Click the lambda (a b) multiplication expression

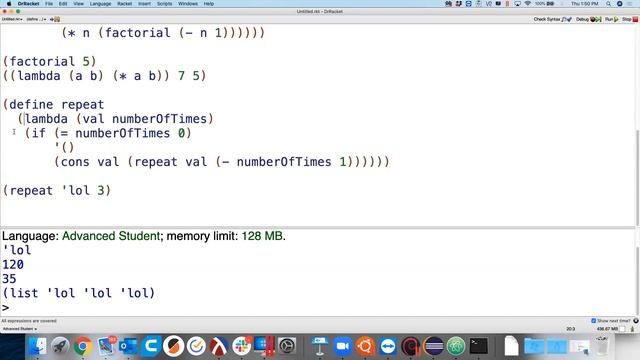click(x=104, y=76)
